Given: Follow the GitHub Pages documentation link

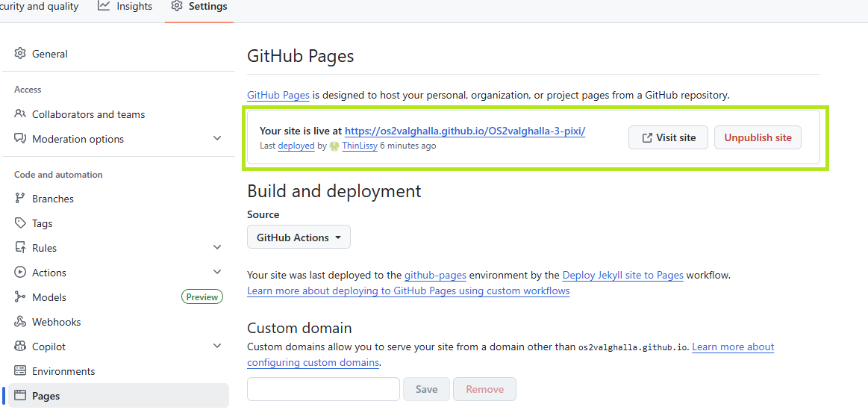Looking at the screenshot, I should 278,95.
